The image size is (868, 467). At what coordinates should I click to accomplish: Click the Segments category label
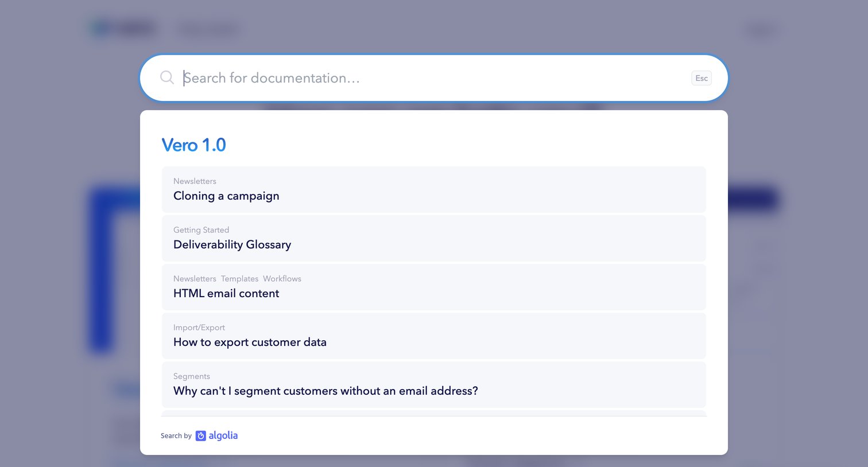192,376
